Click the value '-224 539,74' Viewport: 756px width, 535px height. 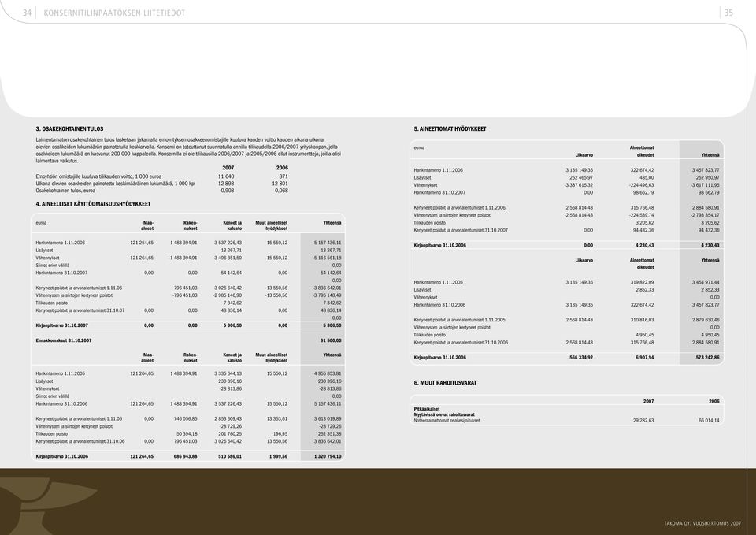[642, 216]
